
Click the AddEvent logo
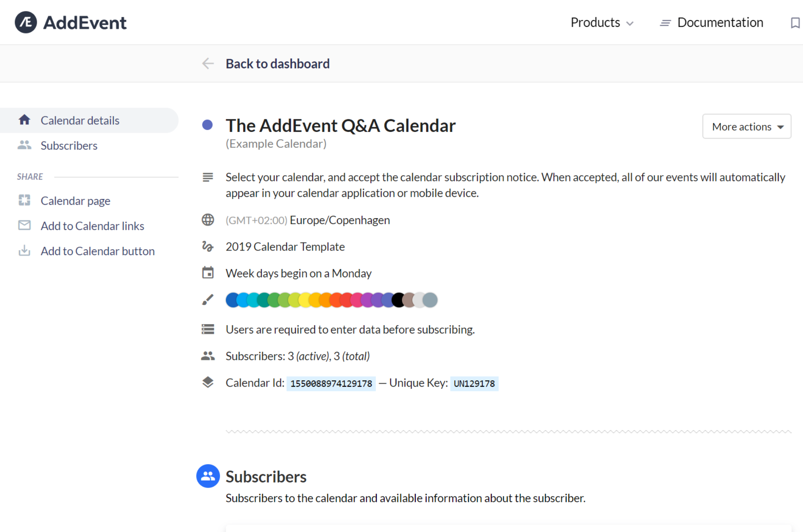[70, 22]
